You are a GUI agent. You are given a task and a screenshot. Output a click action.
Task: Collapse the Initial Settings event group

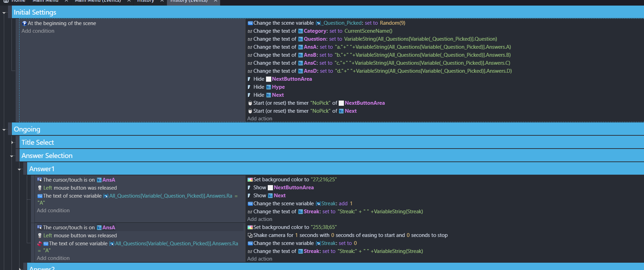click(4, 13)
